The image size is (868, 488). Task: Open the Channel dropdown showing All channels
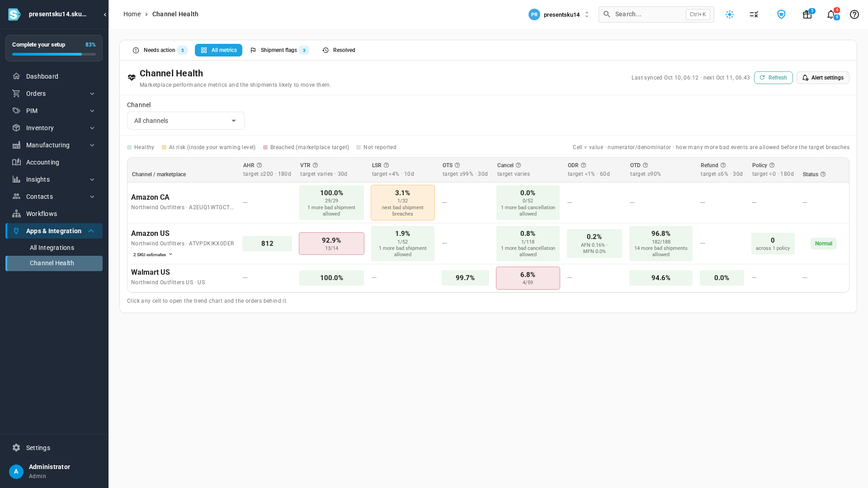coord(186,121)
